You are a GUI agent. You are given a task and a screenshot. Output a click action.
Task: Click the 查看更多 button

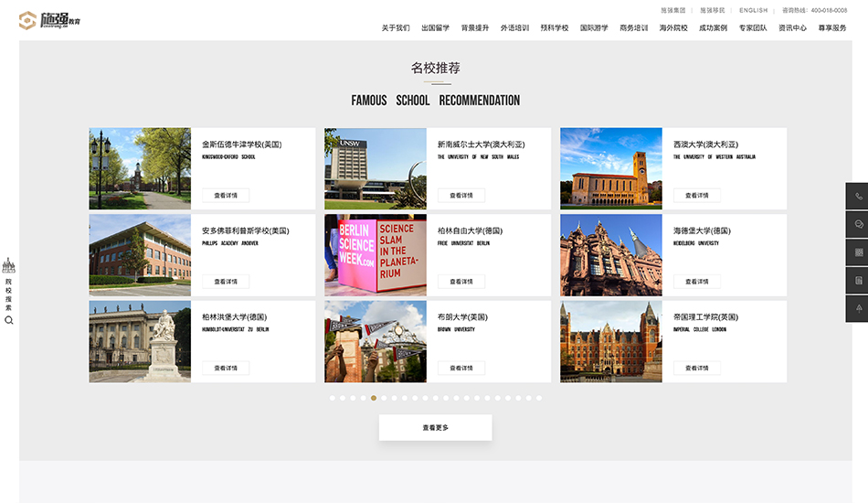pos(435,428)
